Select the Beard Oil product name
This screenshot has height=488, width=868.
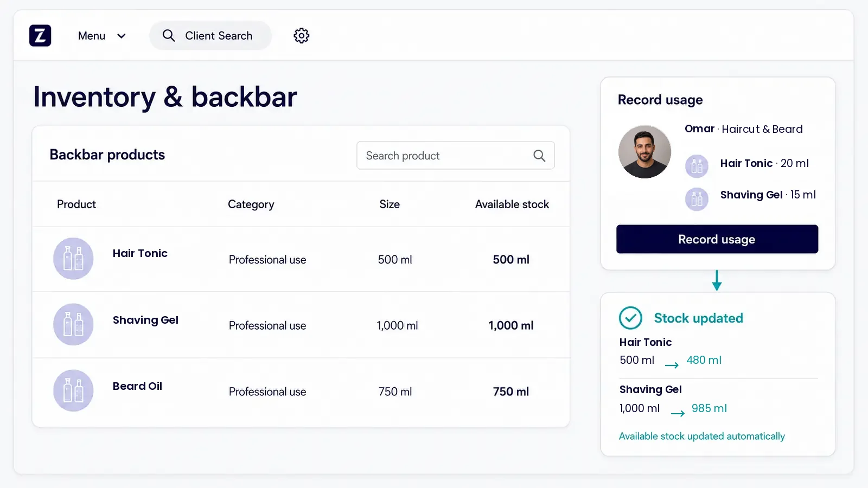[x=137, y=386]
